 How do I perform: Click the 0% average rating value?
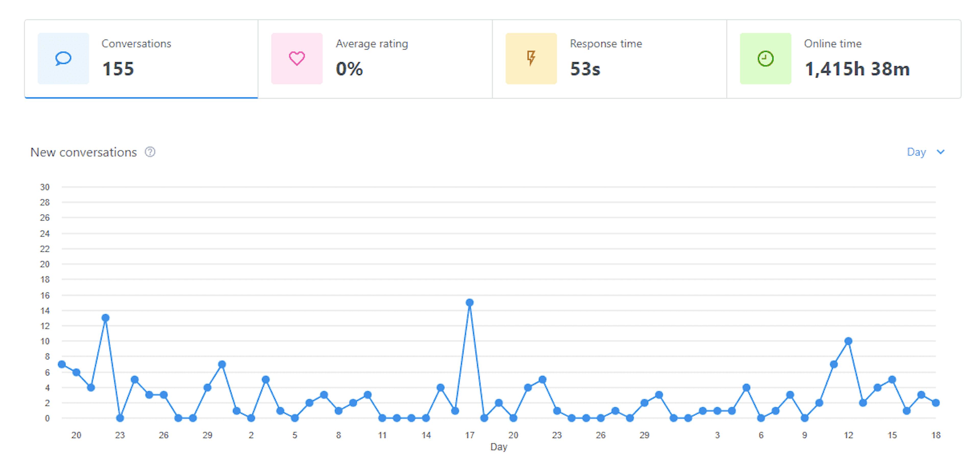pos(349,69)
